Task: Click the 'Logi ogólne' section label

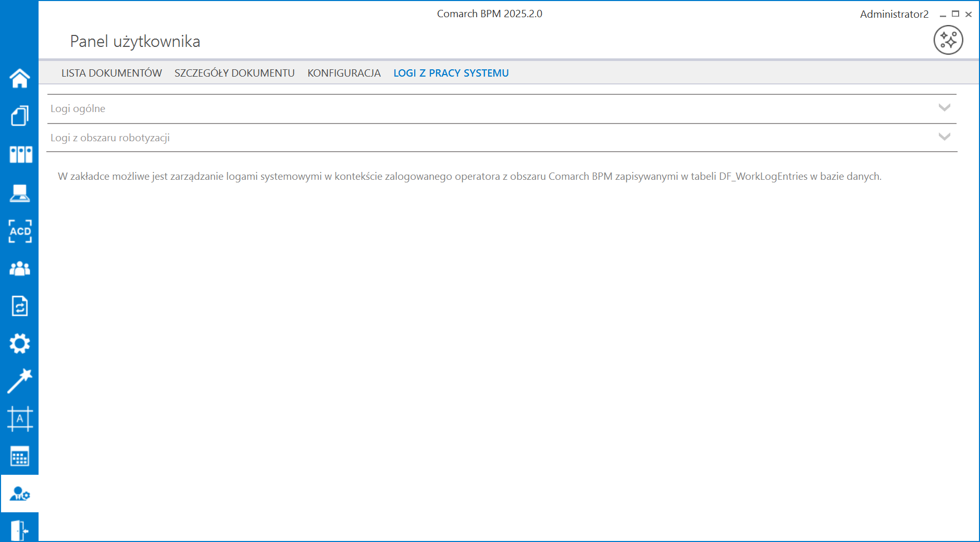Action: (x=78, y=108)
